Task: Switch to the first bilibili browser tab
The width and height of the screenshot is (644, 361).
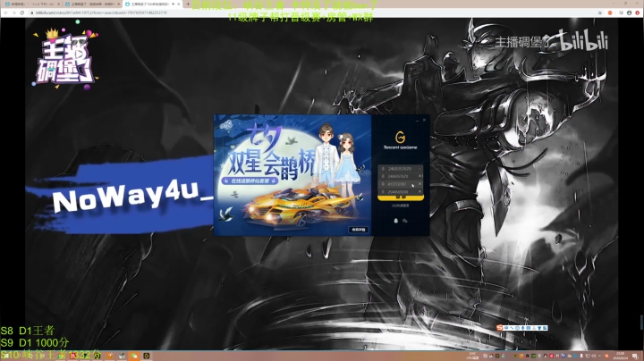Action: (x=30, y=4)
